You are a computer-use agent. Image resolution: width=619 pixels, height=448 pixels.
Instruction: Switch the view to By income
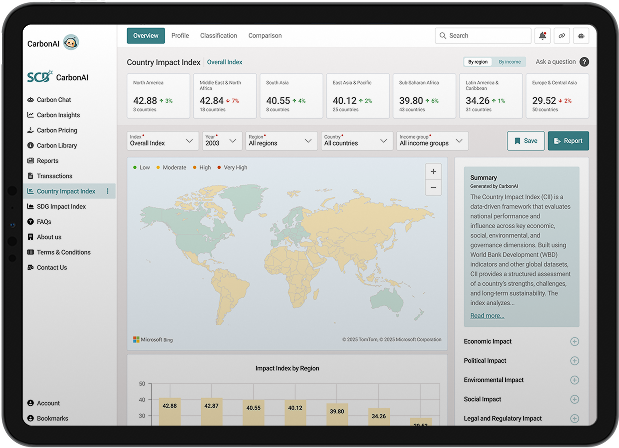(x=510, y=62)
